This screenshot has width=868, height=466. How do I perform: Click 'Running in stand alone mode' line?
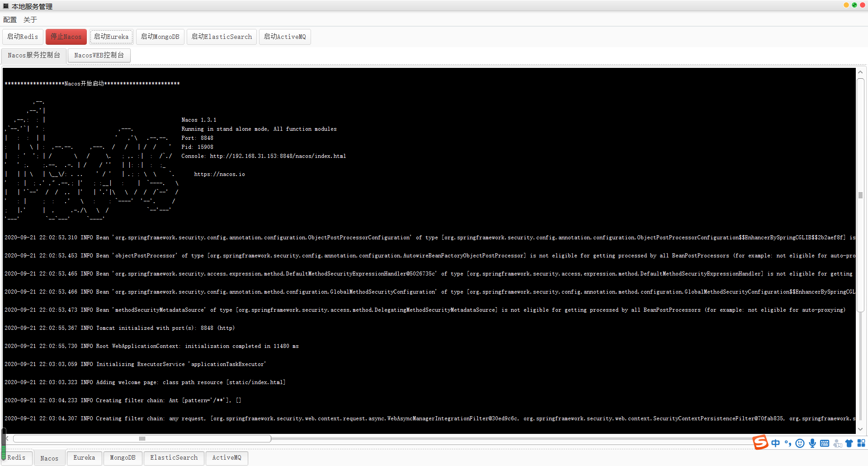click(259, 129)
